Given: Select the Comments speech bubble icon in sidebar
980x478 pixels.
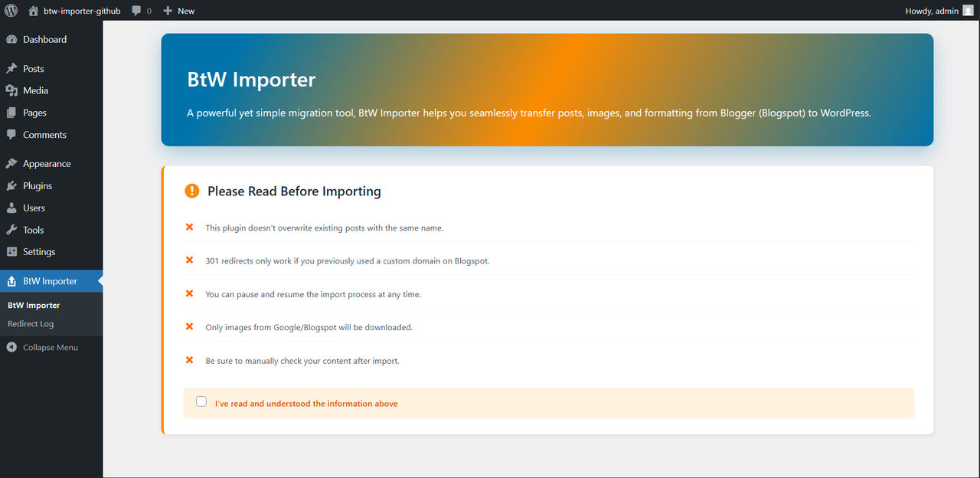Looking at the screenshot, I should [x=11, y=134].
